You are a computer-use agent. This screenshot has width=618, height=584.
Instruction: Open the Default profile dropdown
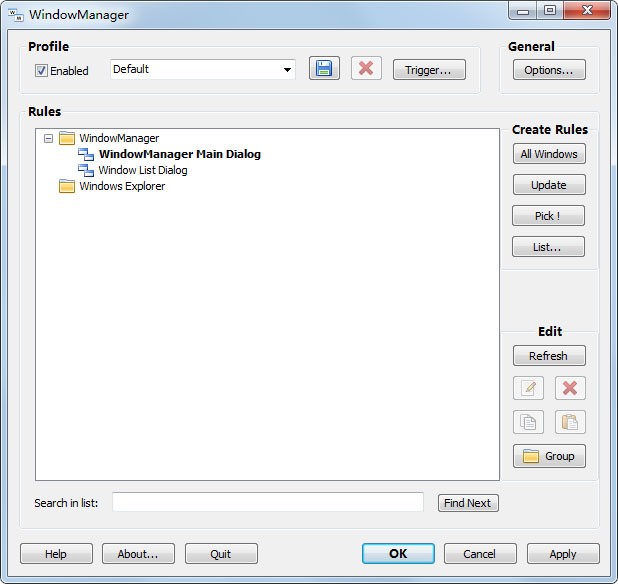[x=203, y=69]
